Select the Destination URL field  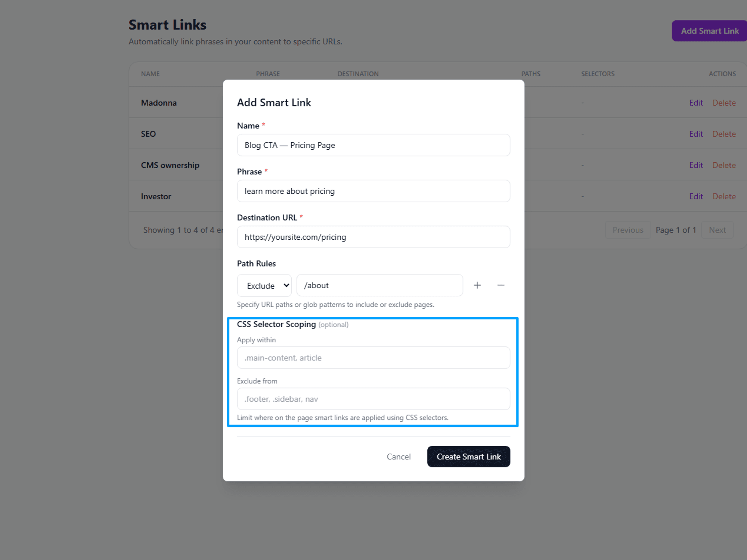[373, 237]
